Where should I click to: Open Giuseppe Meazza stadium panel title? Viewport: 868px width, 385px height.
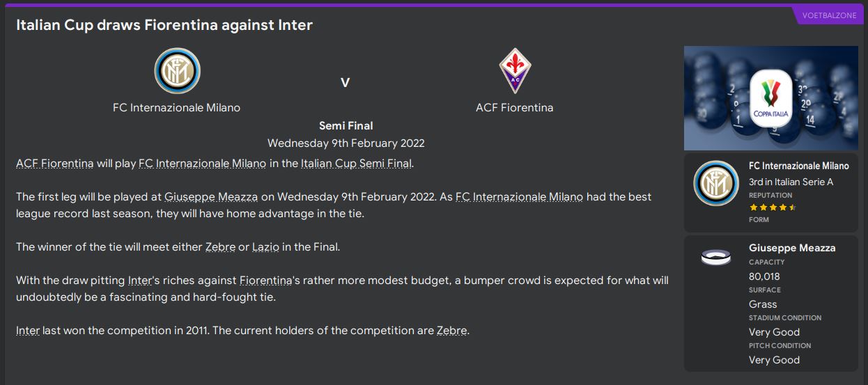791,248
